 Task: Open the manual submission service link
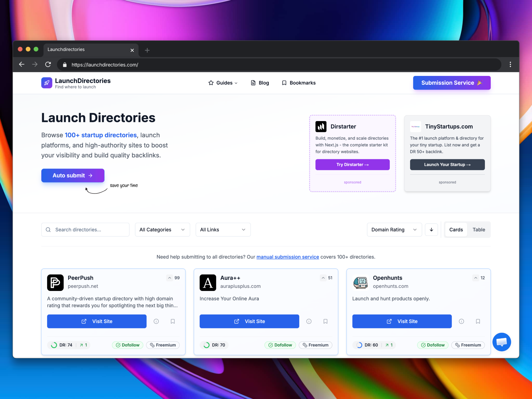[288, 257]
